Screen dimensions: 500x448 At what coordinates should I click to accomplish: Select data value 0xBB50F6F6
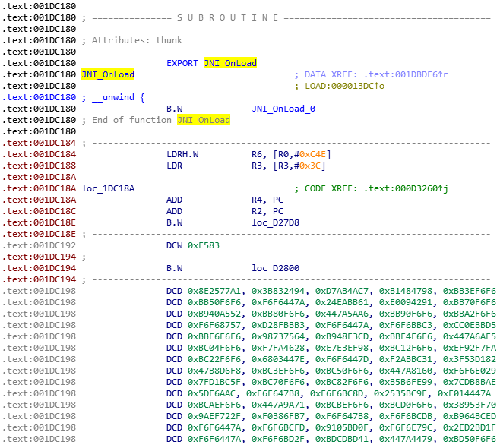pyautogui.click(x=214, y=302)
